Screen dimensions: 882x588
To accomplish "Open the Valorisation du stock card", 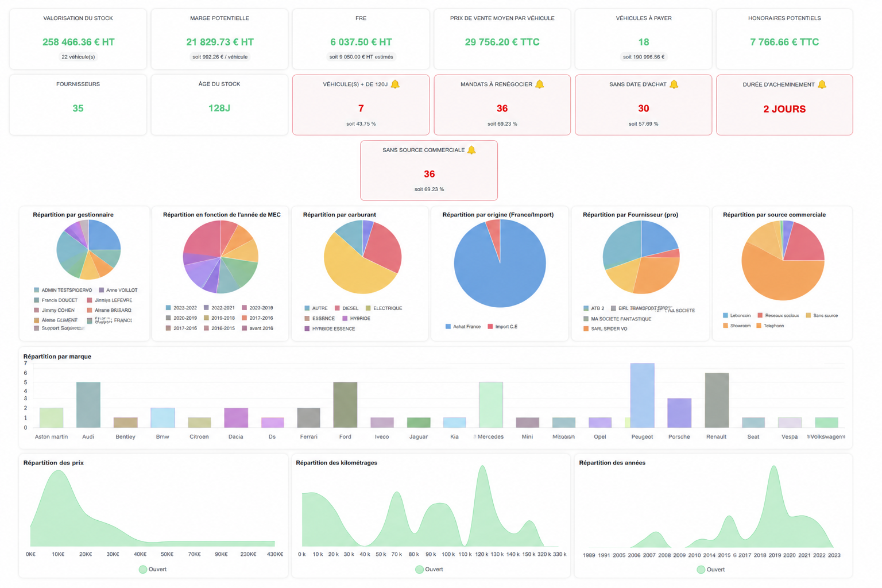I will (78, 39).
